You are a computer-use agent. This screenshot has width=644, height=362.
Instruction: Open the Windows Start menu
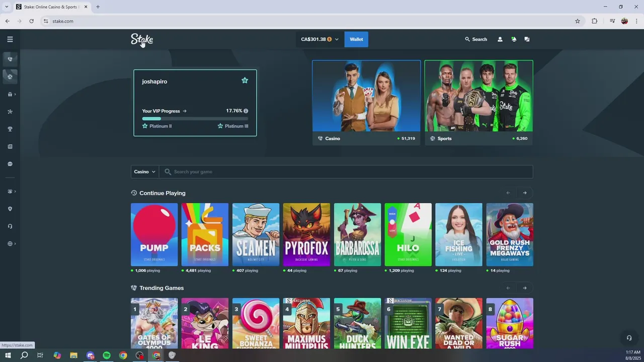[8, 355]
